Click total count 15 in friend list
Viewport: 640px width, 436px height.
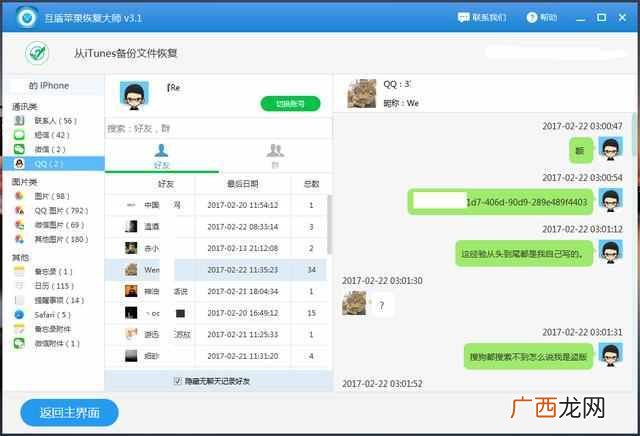(x=311, y=313)
